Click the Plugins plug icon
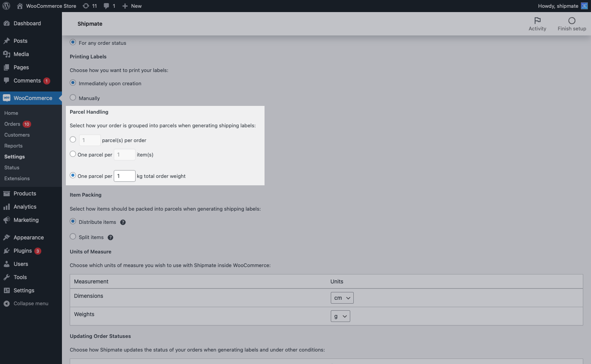591x364 pixels. click(7, 251)
